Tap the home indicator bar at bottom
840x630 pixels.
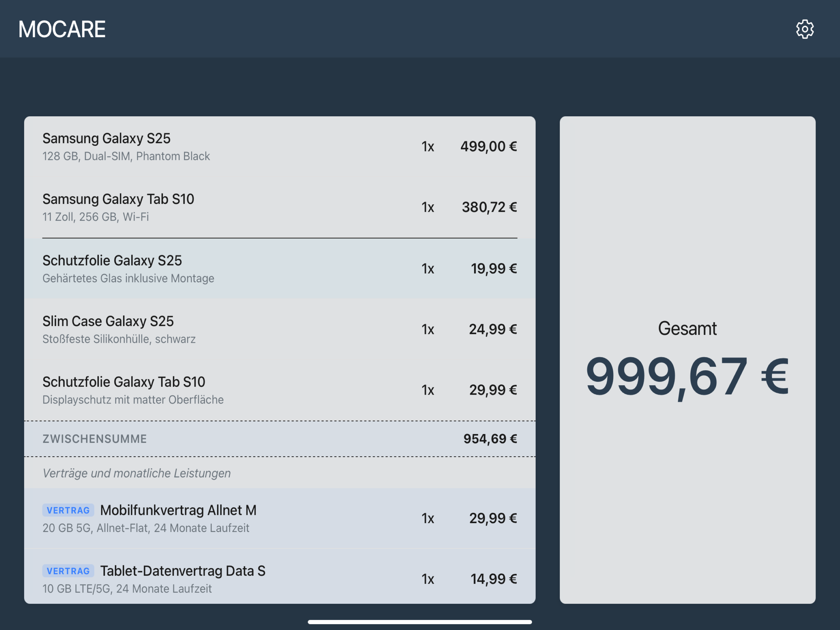pyautogui.click(x=420, y=622)
